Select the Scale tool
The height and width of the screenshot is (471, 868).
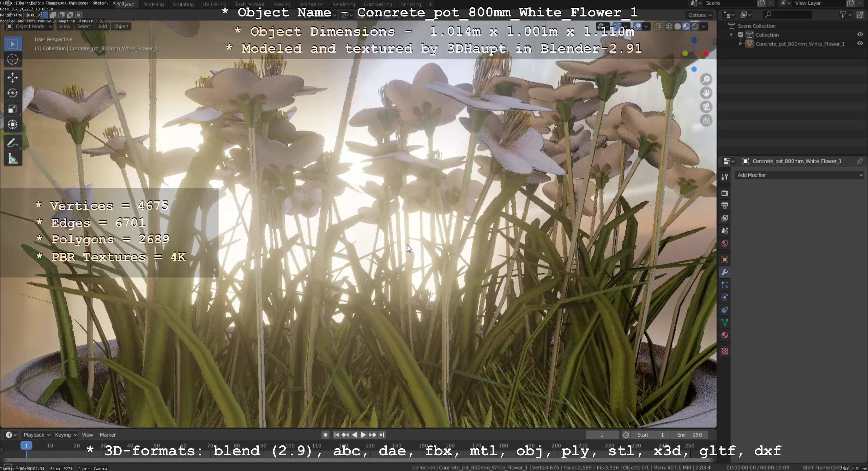coord(12,109)
